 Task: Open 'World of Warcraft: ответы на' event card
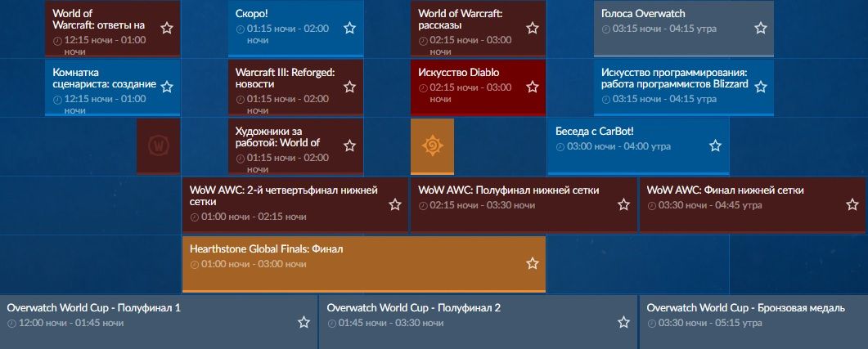(x=112, y=29)
